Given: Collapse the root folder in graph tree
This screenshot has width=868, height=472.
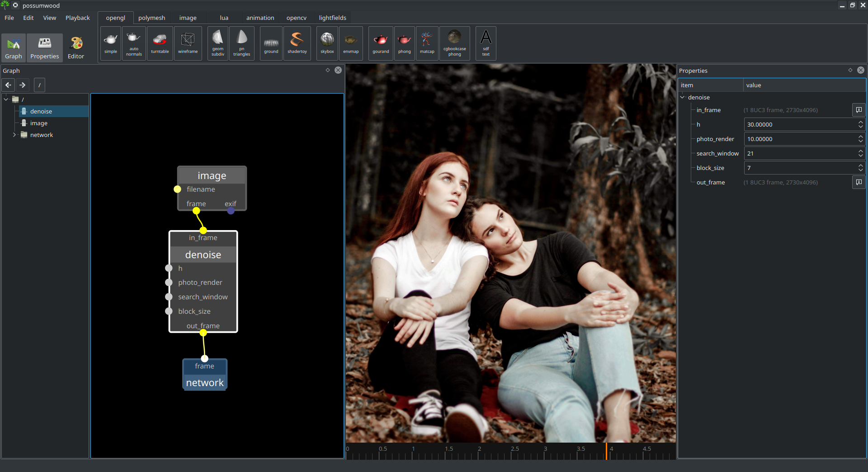Looking at the screenshot, I should tap(6, 99).
